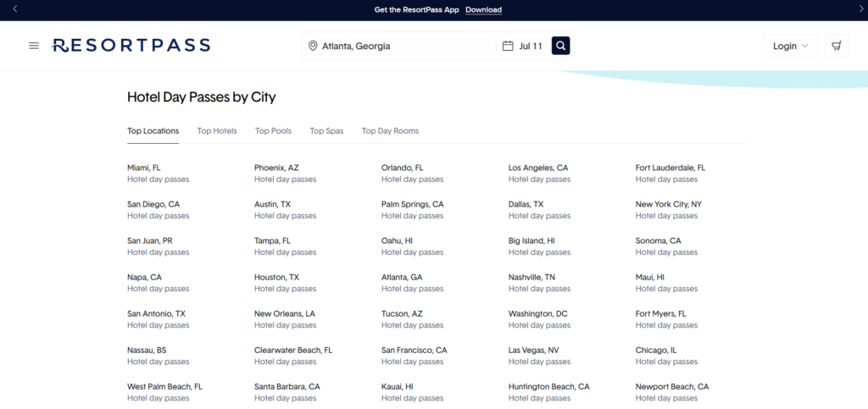Go to the next announcement banner

[861, 8]
